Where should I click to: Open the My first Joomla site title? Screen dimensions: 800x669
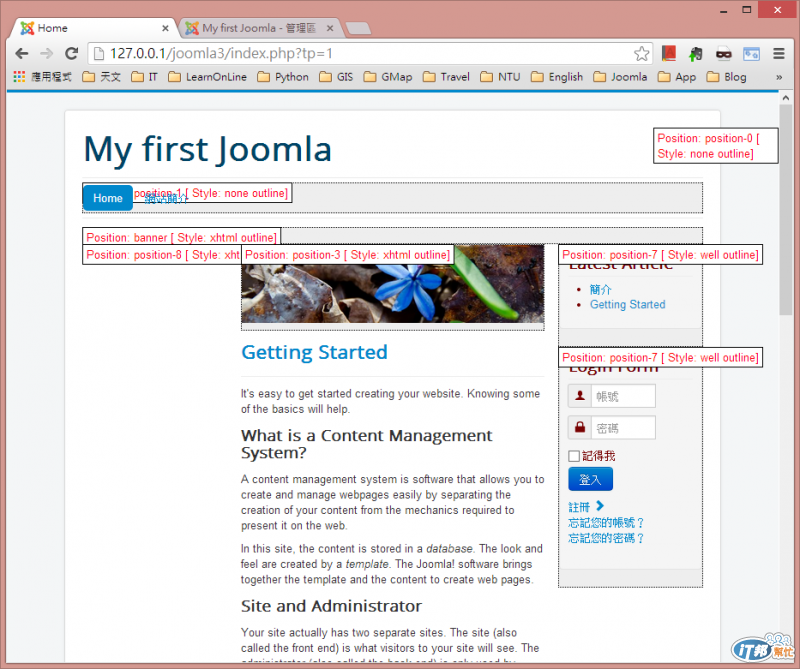(x=208, y=149)
